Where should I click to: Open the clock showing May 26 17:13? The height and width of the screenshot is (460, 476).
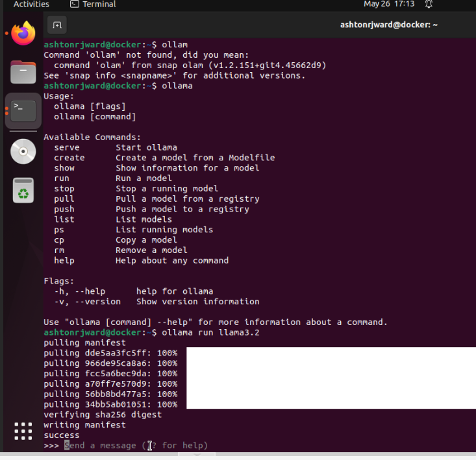[x=389, y=4]
